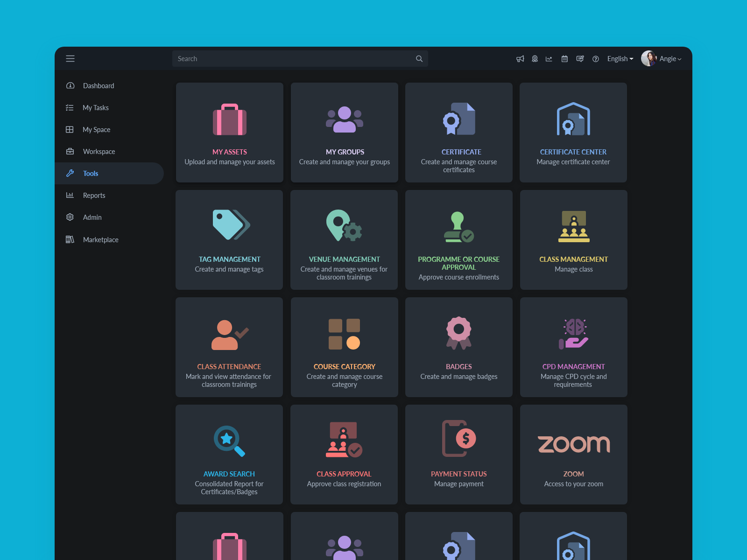Click the CPD Management brain icon
Image resolution: width=747 pixels, height=560 pixels.
(574, 334)
